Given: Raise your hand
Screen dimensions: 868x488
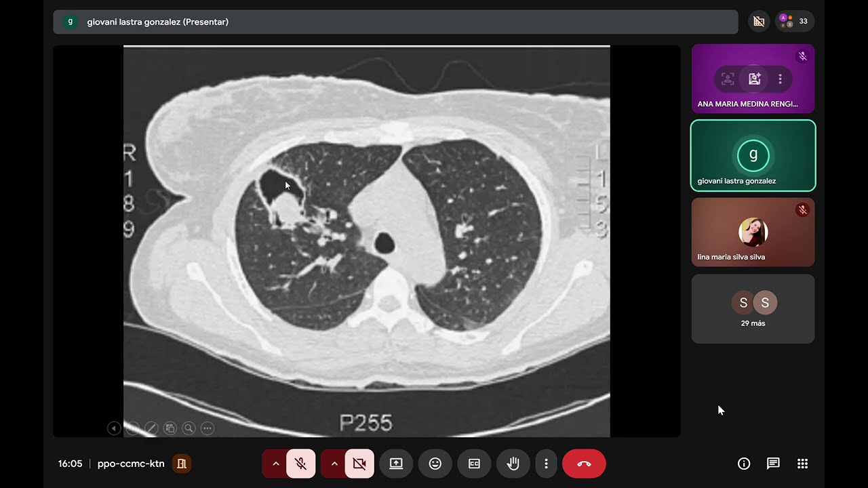Looking at the screenshot, I should point(513,464).
